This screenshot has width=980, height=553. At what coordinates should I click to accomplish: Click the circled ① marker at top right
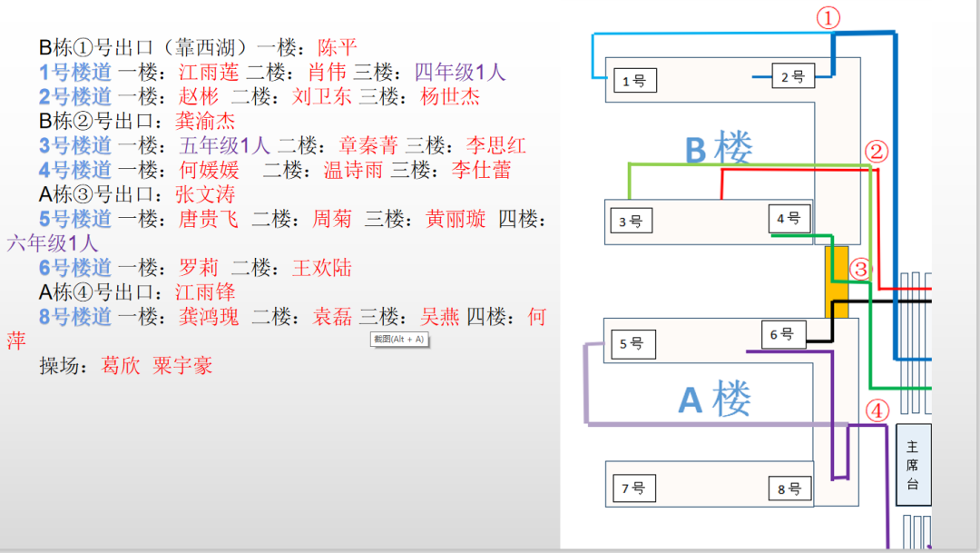point(828,16)
